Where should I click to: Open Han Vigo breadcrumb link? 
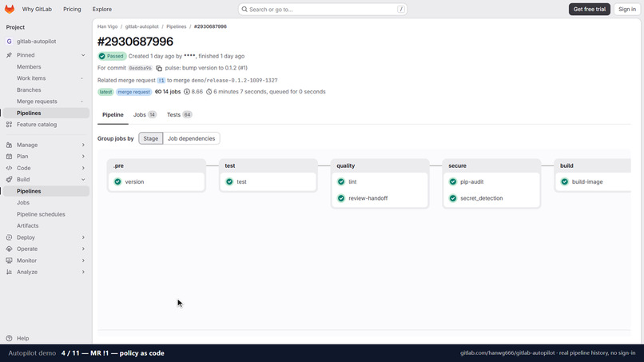(107, 26)
